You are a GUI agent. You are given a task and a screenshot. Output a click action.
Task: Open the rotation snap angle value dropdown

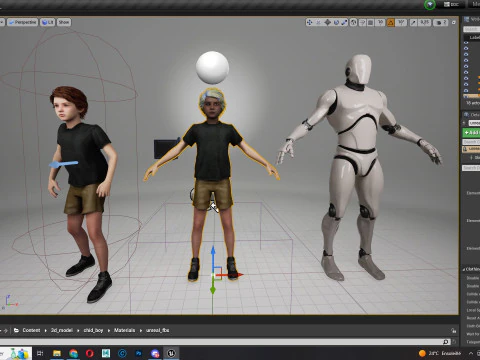(x=401, y=22)
